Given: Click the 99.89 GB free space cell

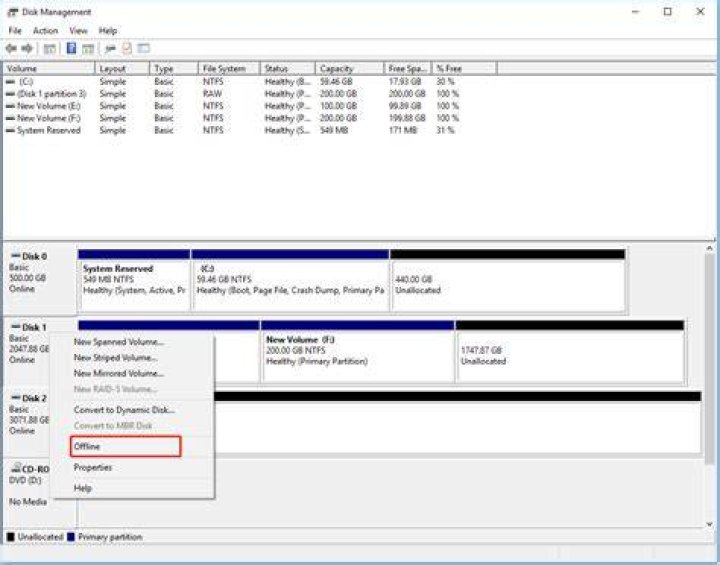Looking at the screenshot, I should click(x=405, y=106).
